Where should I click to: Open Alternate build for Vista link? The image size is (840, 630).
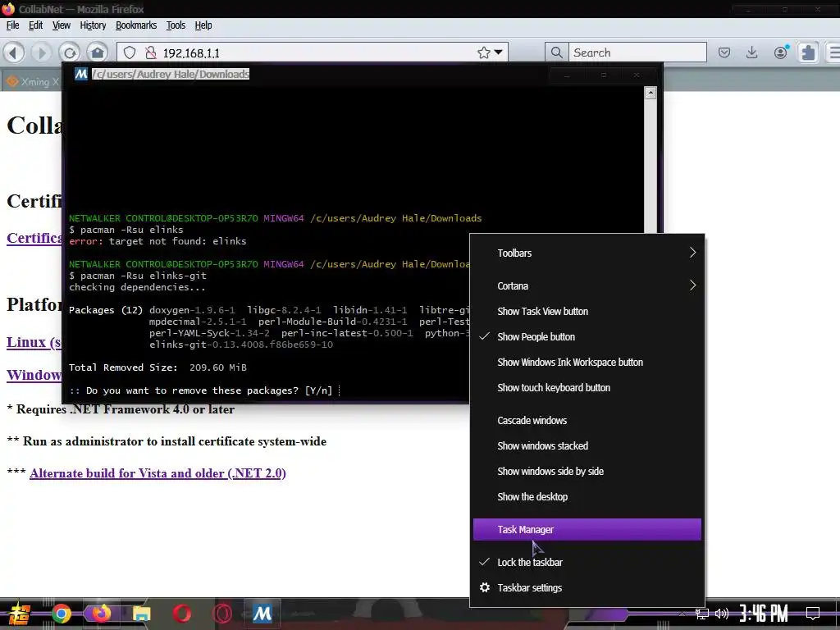(x=157, y=473)
